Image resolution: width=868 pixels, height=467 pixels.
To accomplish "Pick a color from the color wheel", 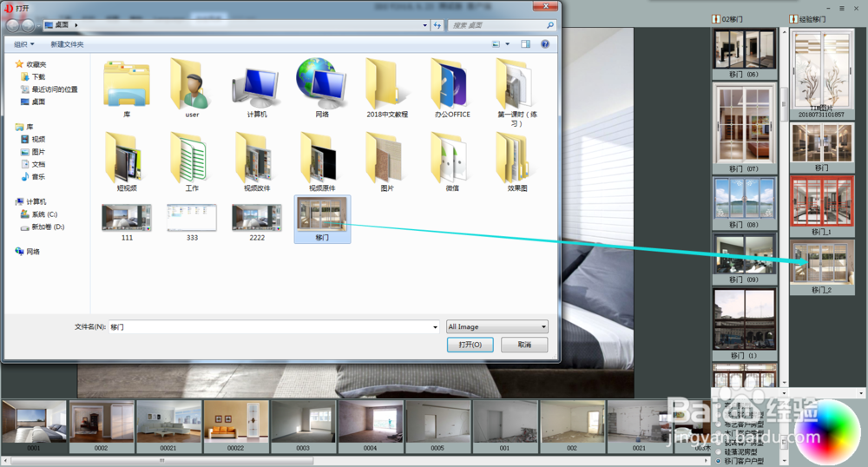I will (x=827, y=432).
